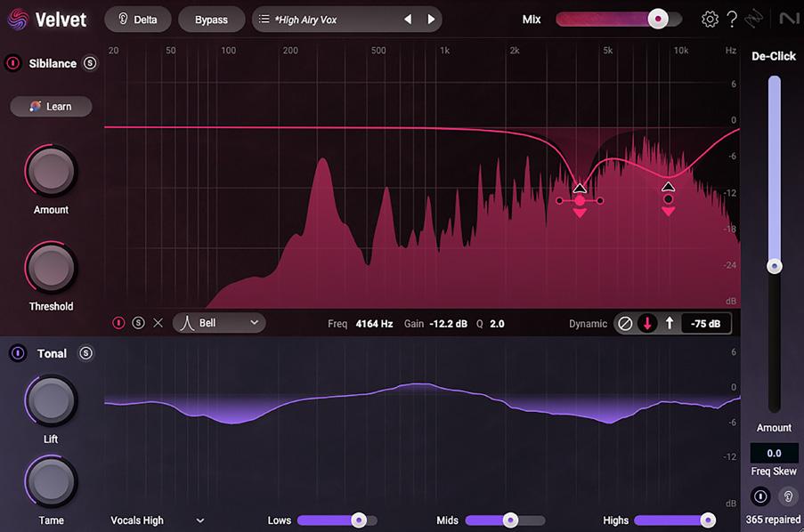Click the Sibilance Amount knob

coord(51,171)
